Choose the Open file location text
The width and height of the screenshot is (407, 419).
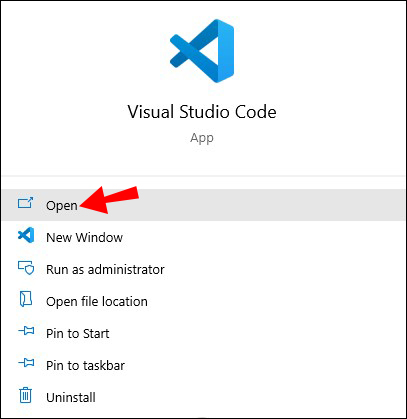[x=97, y=301]
